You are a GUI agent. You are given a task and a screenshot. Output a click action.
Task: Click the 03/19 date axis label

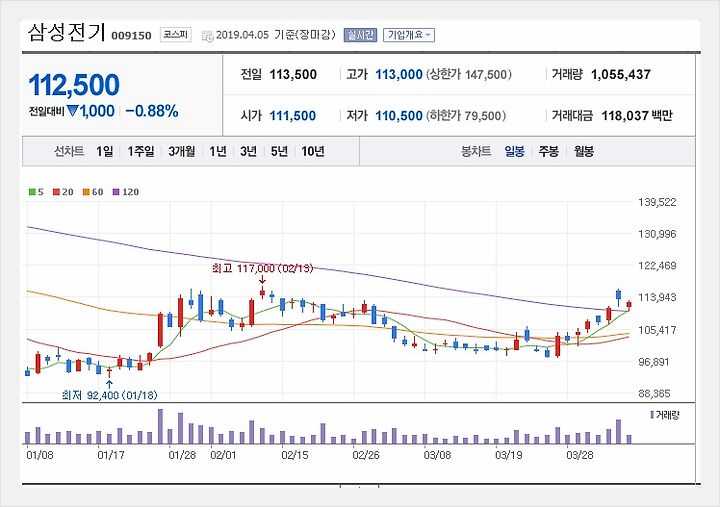click(x=508, y=455)
